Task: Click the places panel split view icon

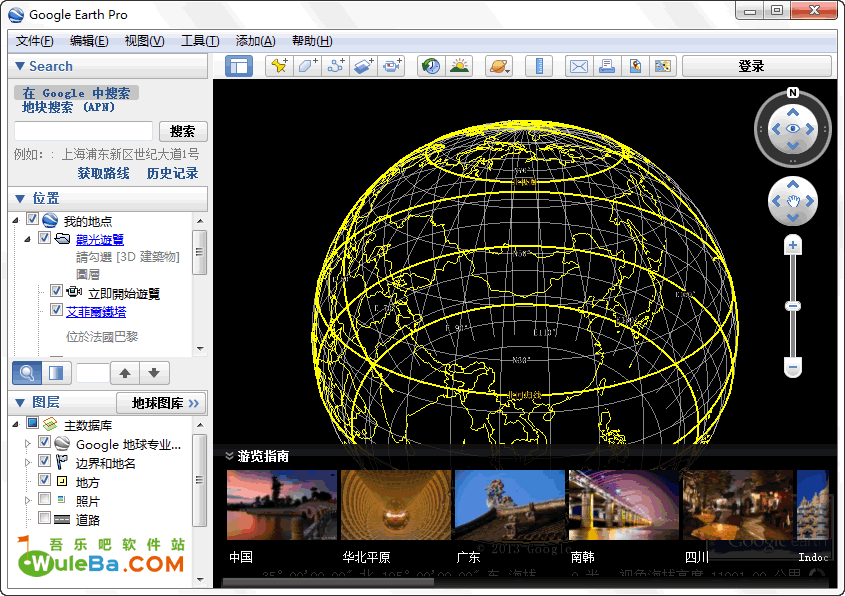Action: [56, 372]
